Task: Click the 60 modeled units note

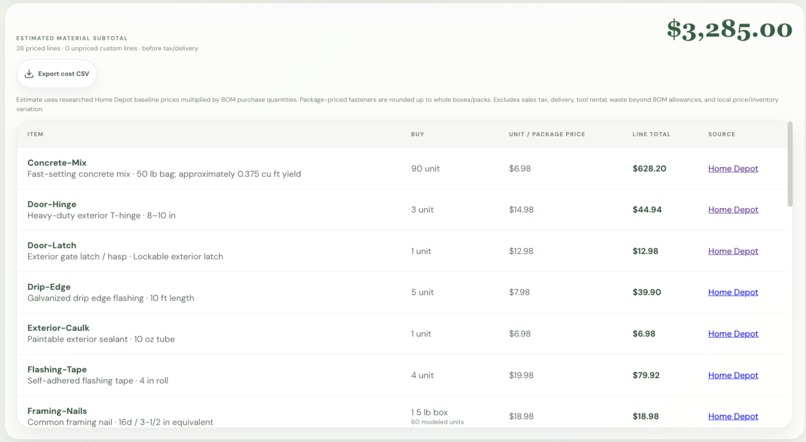Action: (437, 422)
